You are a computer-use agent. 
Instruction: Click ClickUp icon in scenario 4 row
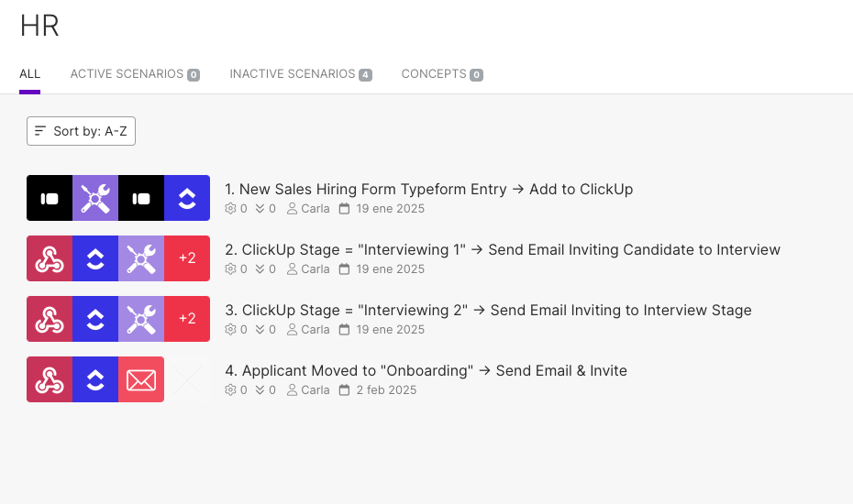(x=95, y=379)
